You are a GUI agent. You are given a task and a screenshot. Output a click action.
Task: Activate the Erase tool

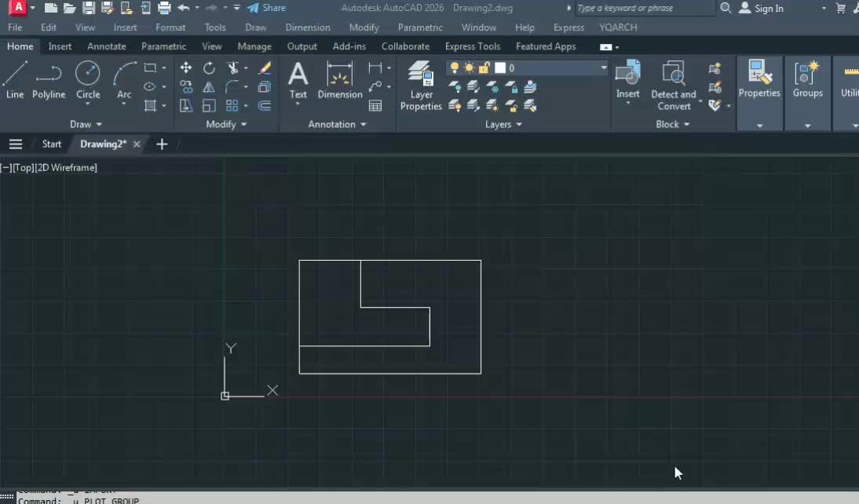265,68
